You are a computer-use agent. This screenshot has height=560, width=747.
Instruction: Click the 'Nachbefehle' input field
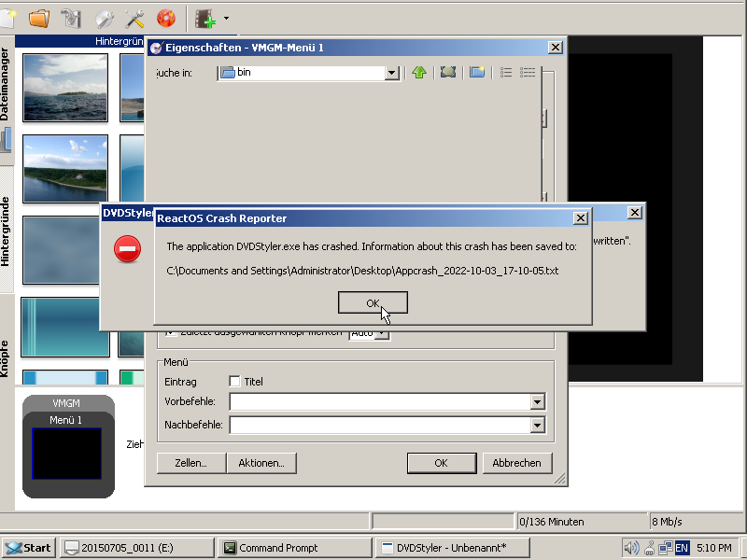tap(380, 425)
